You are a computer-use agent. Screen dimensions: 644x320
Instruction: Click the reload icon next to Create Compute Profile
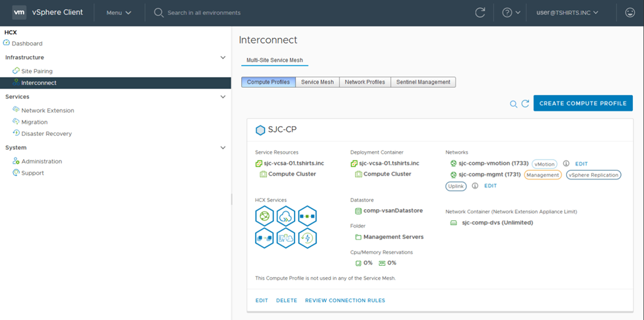(525, 104)
